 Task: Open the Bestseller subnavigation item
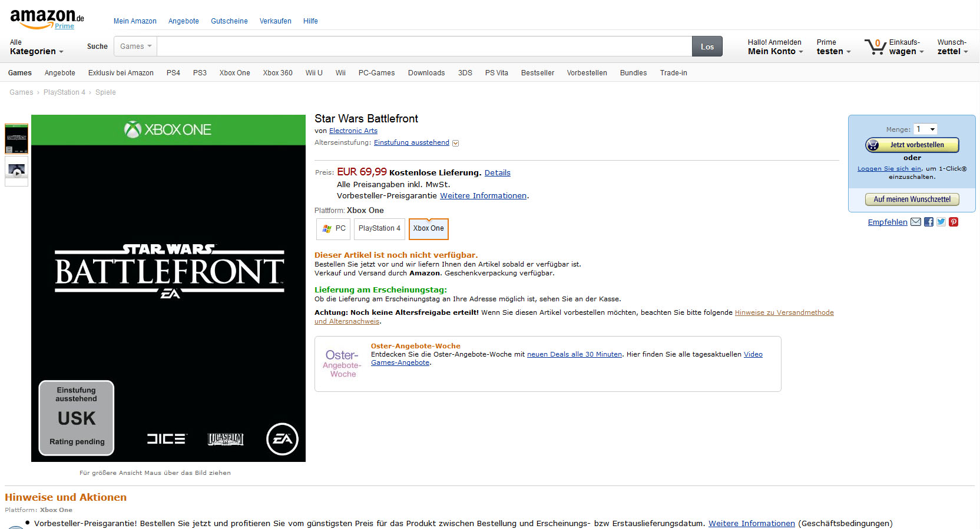[x=538, y=73]
